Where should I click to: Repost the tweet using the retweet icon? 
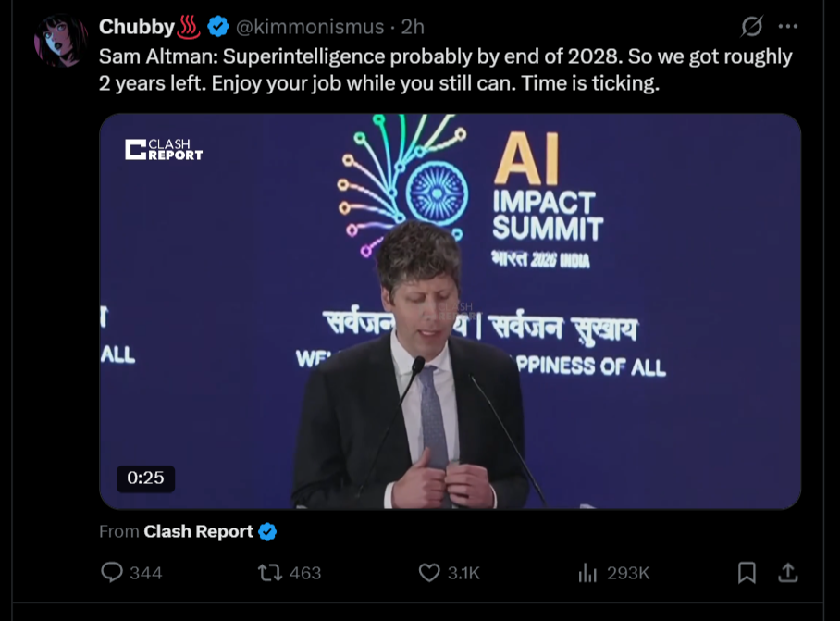pos(270,573)
